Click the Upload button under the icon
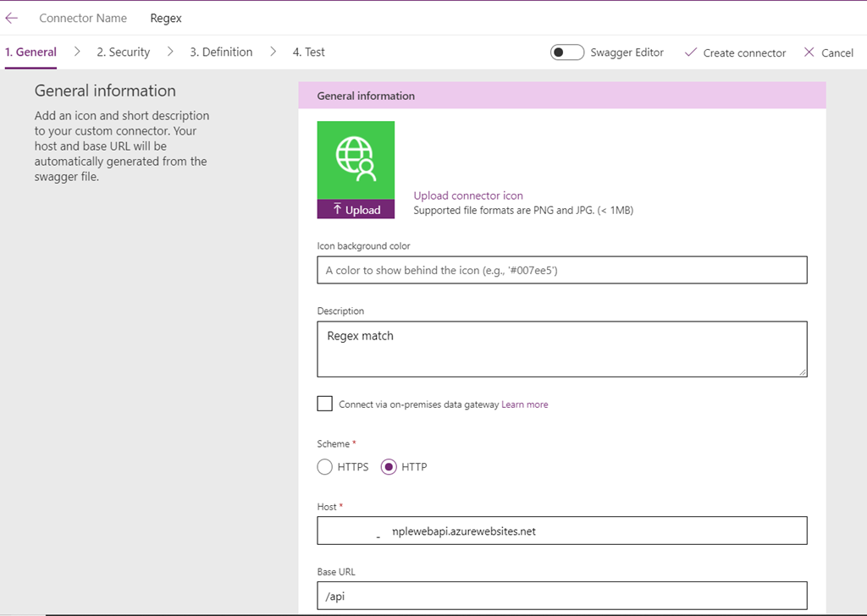Viewport: 867px width, 616px height. tap(356, 209)
